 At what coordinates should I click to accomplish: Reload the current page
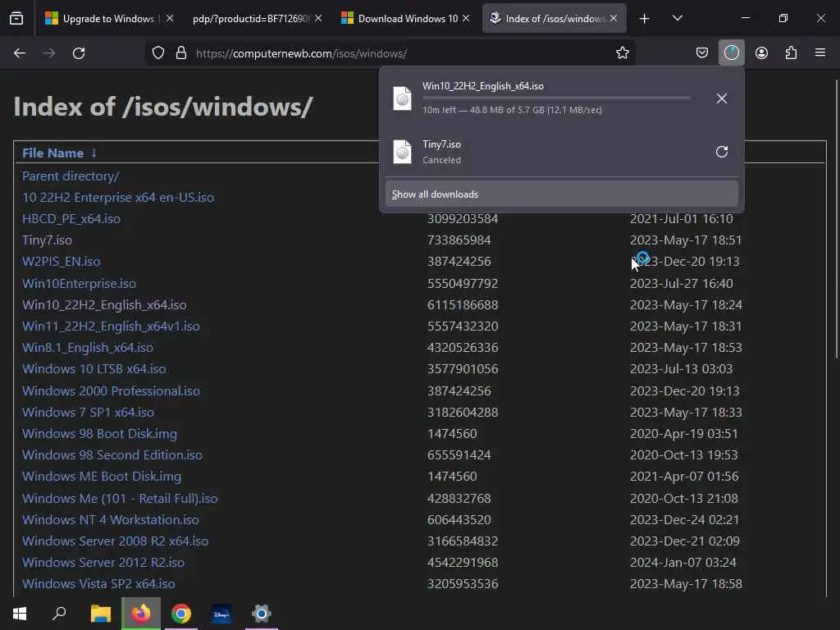79,53
